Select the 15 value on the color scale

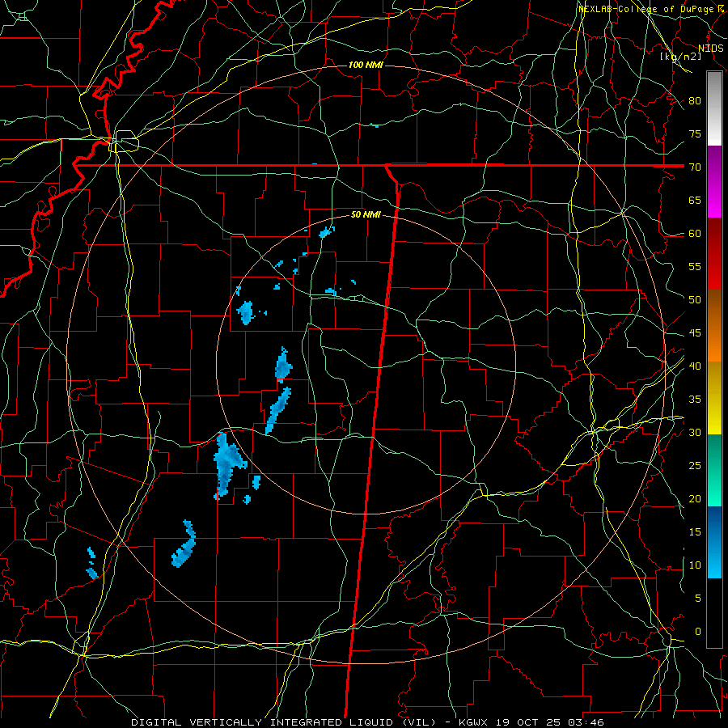[x=695, y=531]
